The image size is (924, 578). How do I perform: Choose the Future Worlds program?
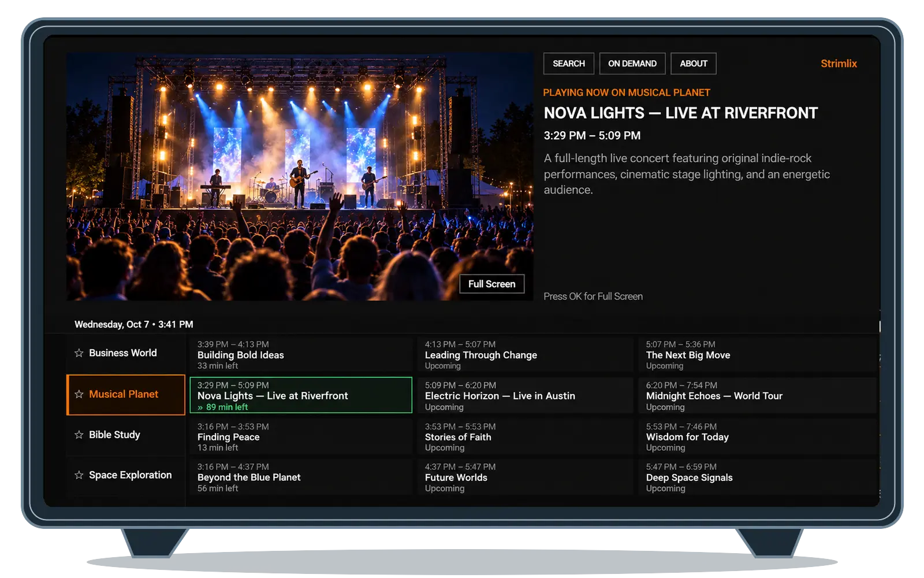coord(525,477)
